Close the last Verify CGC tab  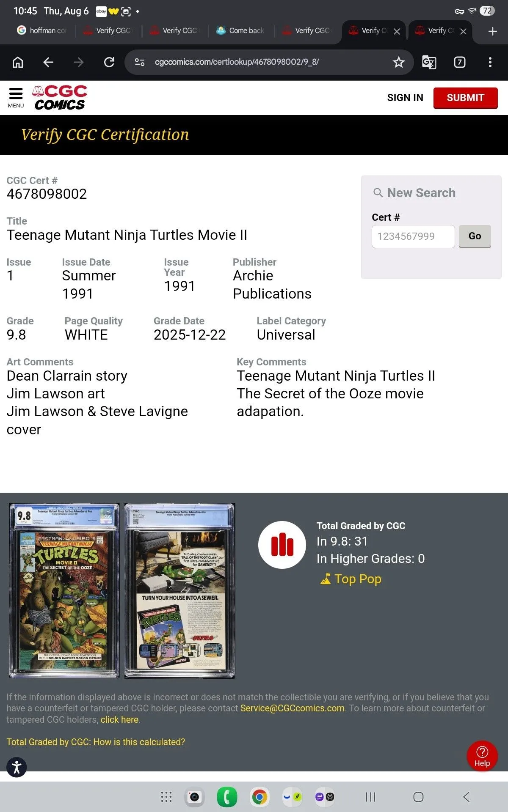[x=463, y=31]
